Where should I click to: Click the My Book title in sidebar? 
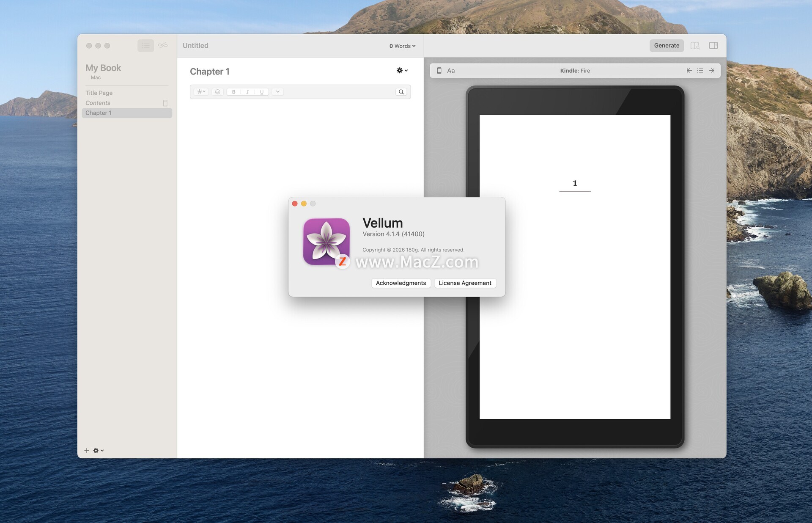[x=103, y=68]
